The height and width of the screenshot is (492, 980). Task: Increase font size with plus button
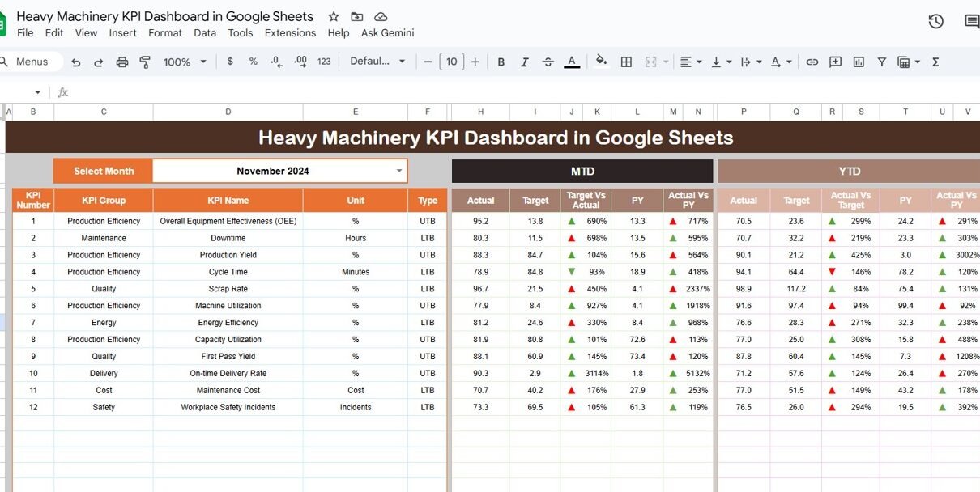tap(475, 61)
